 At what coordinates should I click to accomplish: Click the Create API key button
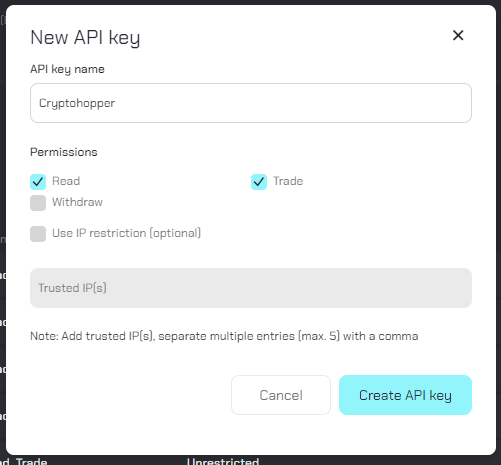click(405, 395)
